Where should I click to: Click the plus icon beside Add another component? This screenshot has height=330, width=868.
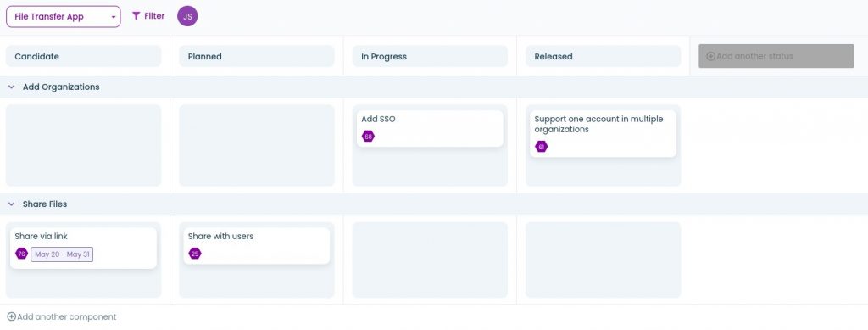pos(11,316)
